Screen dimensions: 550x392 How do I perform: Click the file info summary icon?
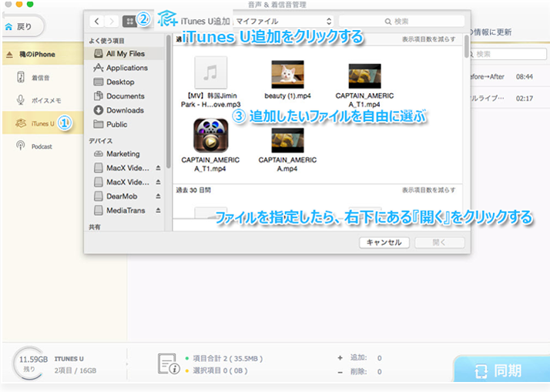point(168,364)
